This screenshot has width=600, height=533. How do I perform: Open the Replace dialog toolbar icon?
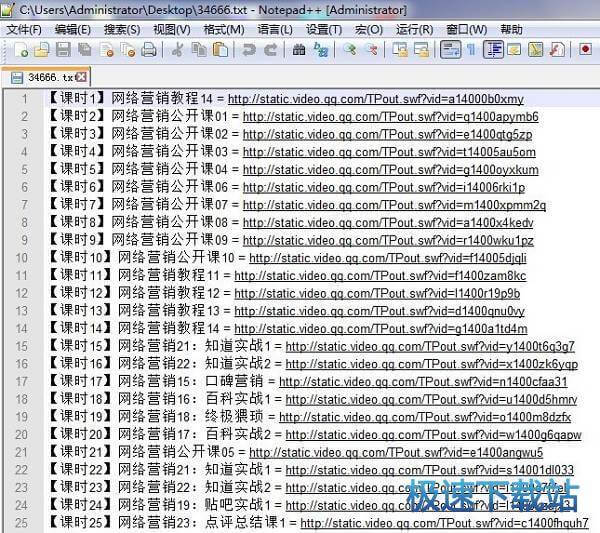(x=321, y=50)
